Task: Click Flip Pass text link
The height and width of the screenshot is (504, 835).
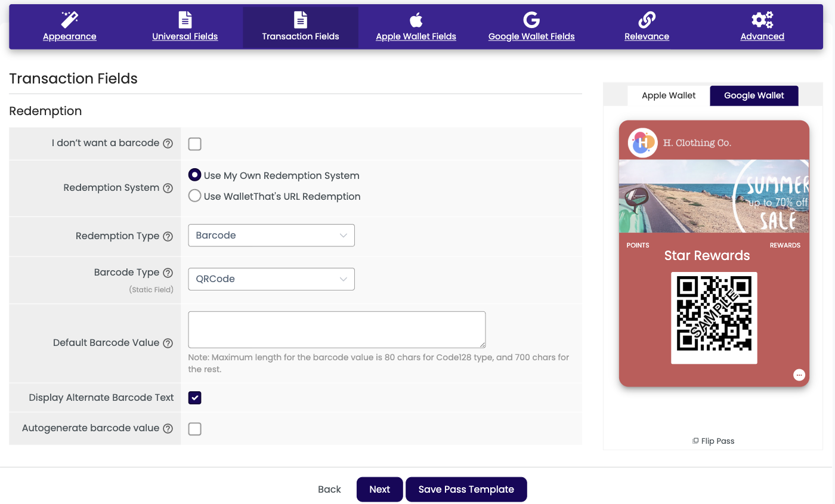Action: point(718,441)
